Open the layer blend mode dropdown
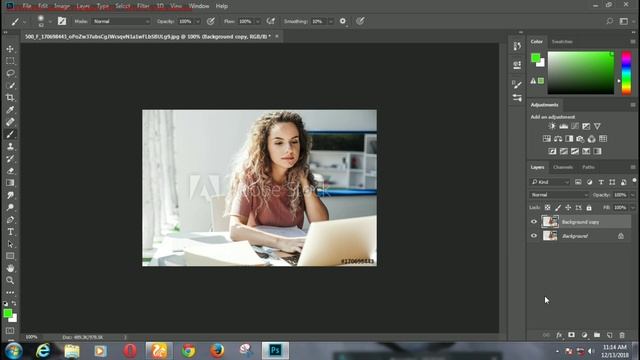The width and height of the screenshot is (640, 360). click(559, 195)
